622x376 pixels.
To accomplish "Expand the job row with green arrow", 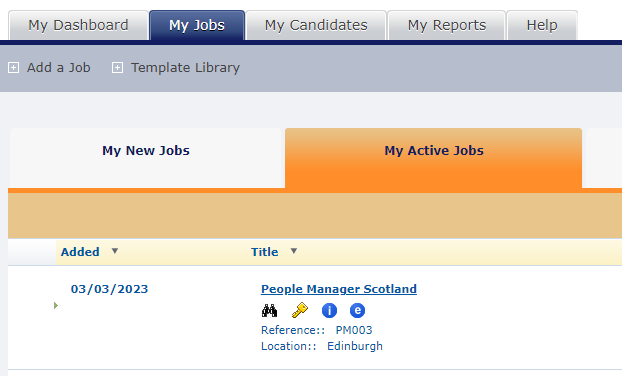I will click(x=56, y=305).
